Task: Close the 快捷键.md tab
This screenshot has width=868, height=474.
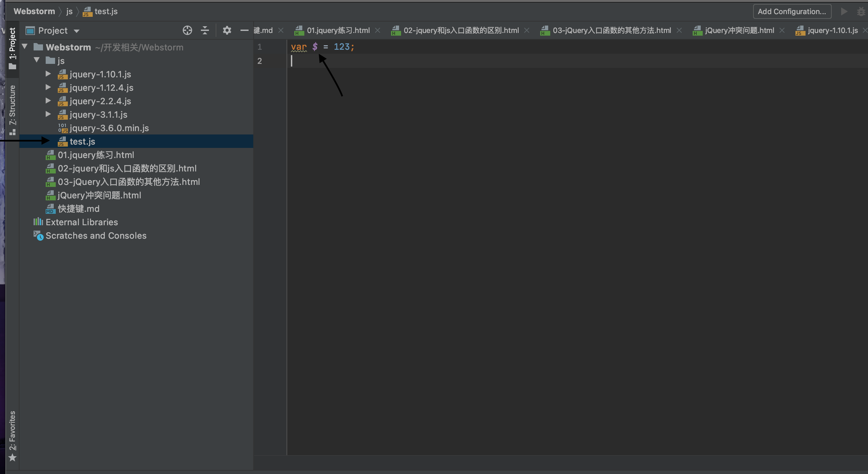Action: pos(281,30)
